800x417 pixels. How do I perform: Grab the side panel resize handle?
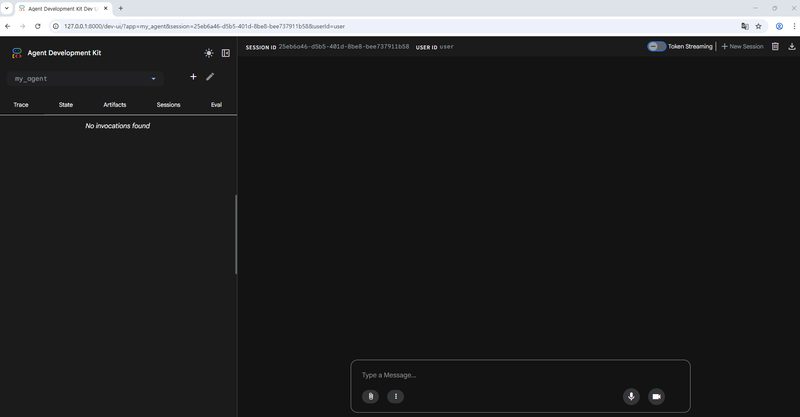(x=236, y=234)
